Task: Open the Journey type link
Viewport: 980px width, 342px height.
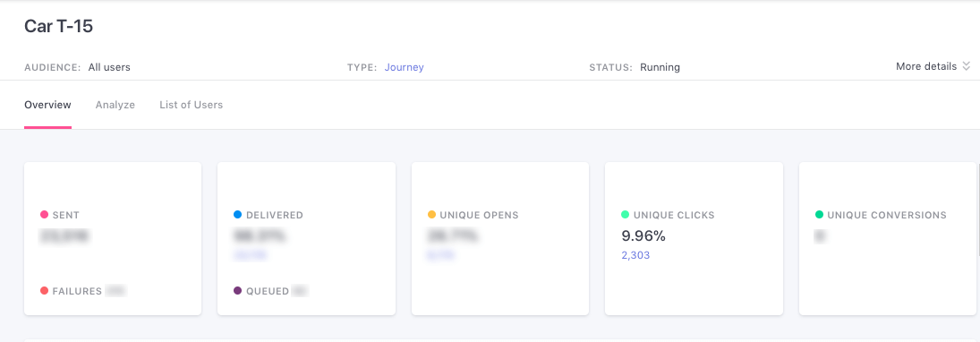Action: [404, 67]
